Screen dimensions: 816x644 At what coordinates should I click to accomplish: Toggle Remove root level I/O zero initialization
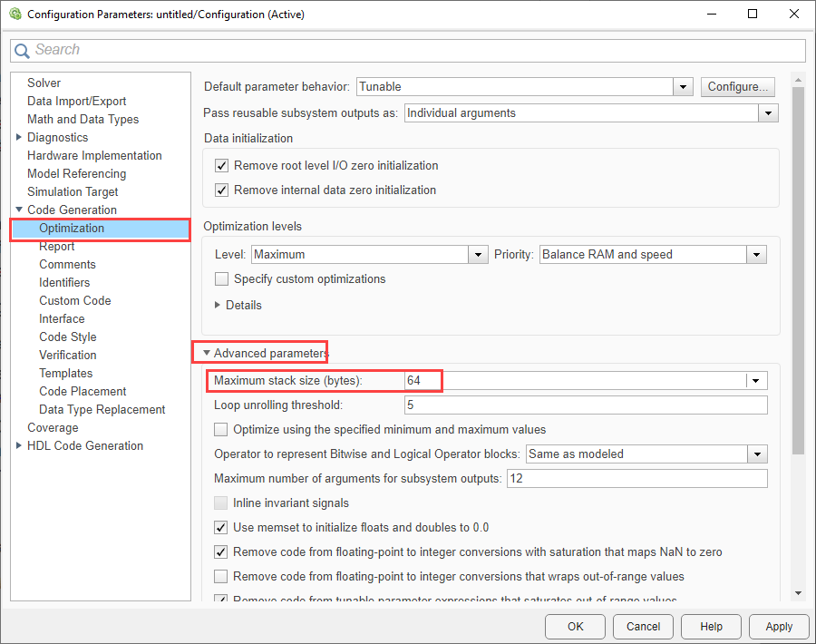pyautogui.click(x=221, y=166)
